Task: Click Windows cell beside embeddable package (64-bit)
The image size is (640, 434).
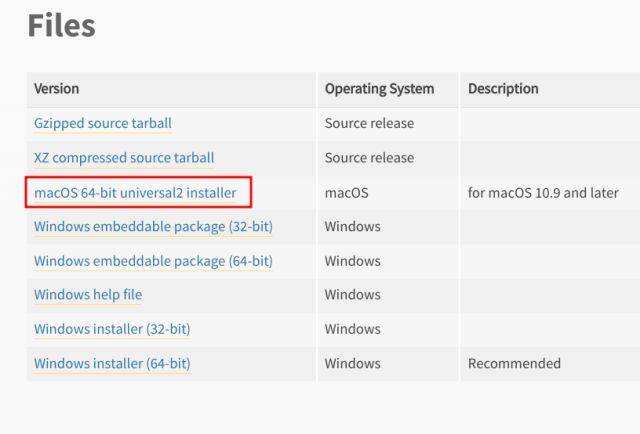Action: 352,261
